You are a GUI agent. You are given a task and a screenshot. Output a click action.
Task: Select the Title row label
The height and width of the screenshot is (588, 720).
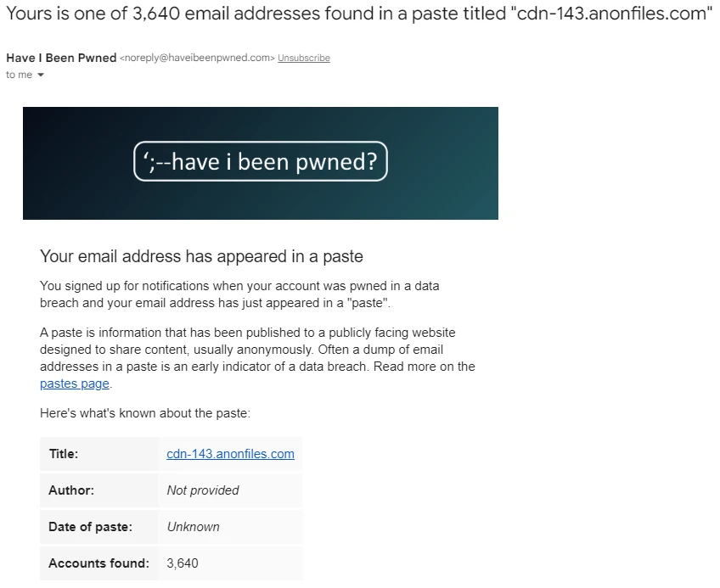[x=64, y=453]
